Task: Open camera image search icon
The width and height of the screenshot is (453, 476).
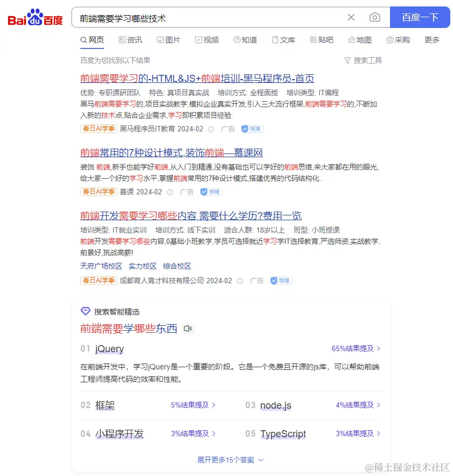Action: 375,17
